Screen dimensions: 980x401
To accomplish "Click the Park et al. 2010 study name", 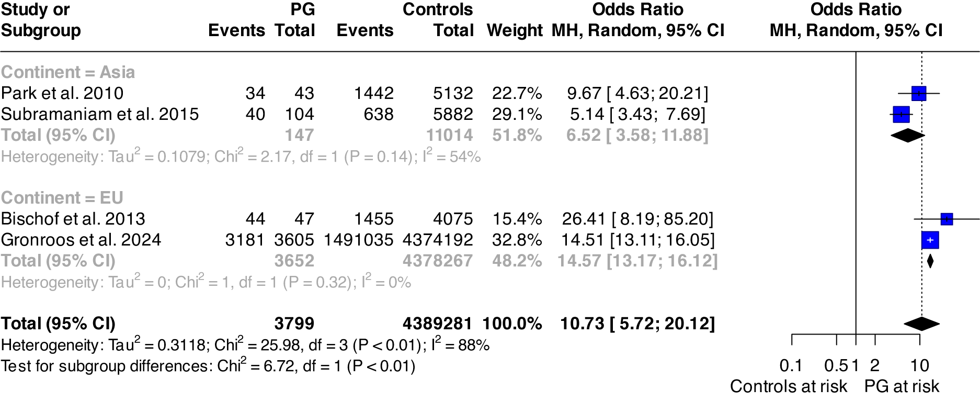I will click(x=62, y=93).
